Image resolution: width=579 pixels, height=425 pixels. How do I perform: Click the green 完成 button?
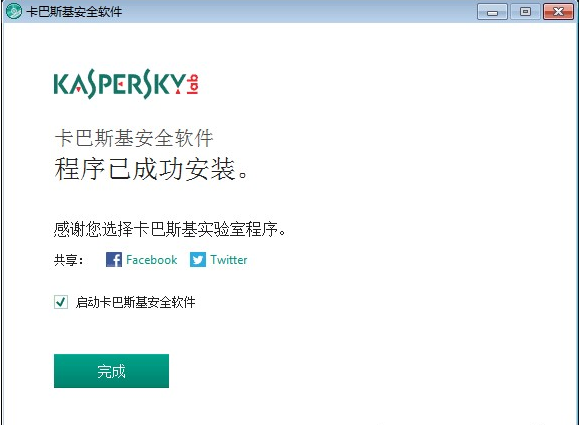tap(111, 371)
